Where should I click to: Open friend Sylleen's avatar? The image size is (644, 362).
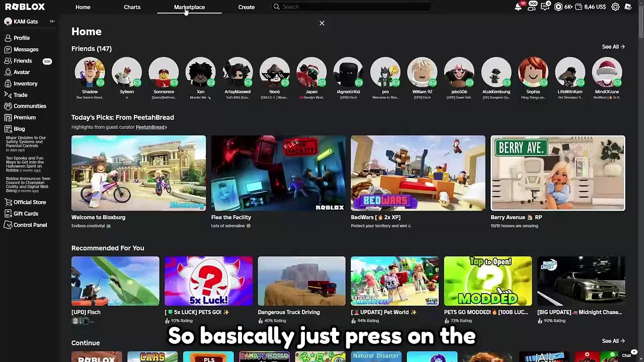click(x=127, y=72)
